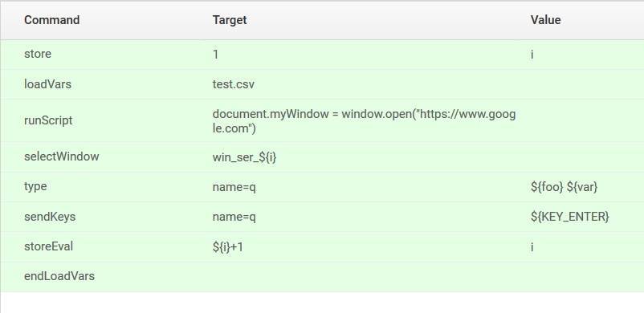Click the window.open script target text
The image size is (644, 313).
364,120
